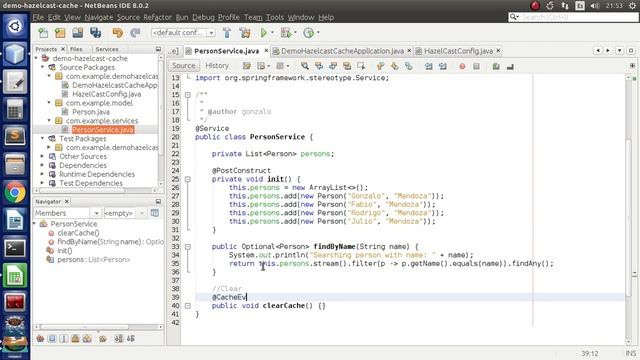Click the Debug Project toolbar icon
640x360 pixels.
pyautogui.click(x=286, y=33)
